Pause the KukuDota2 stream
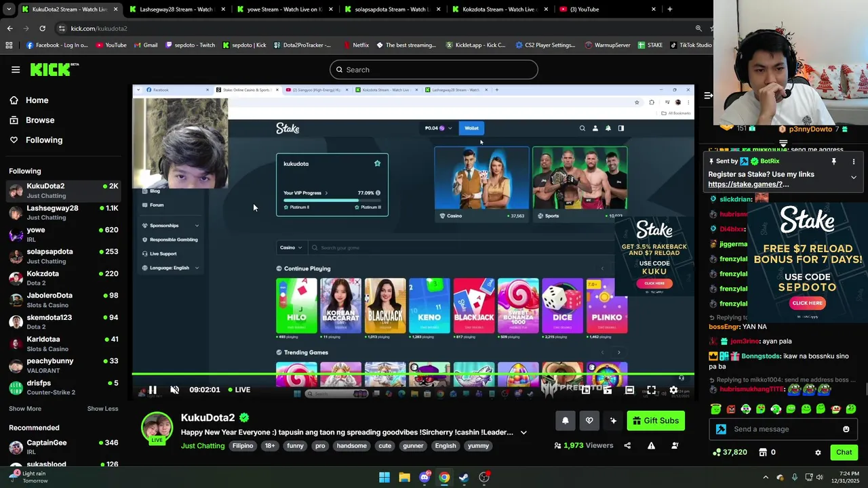Viewport: 868px width, 488px height. pos(153,390)
